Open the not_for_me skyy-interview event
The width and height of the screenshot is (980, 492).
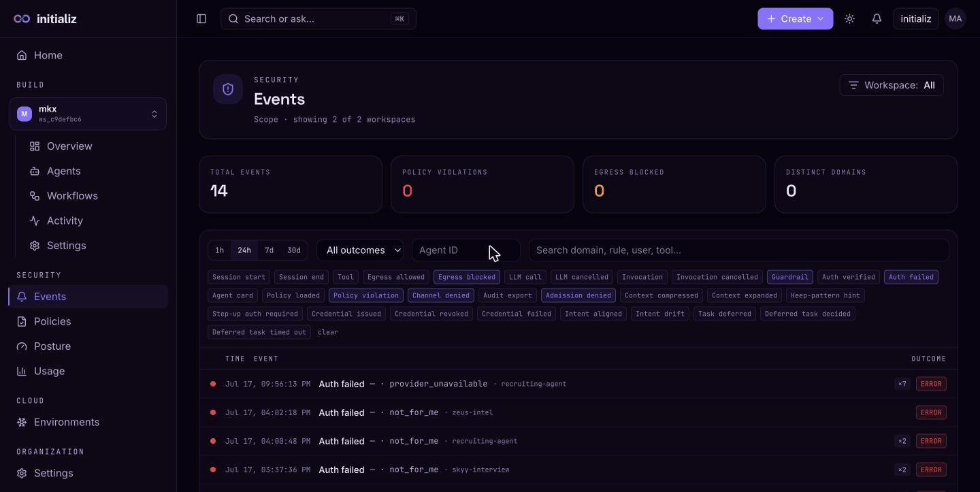578,470
